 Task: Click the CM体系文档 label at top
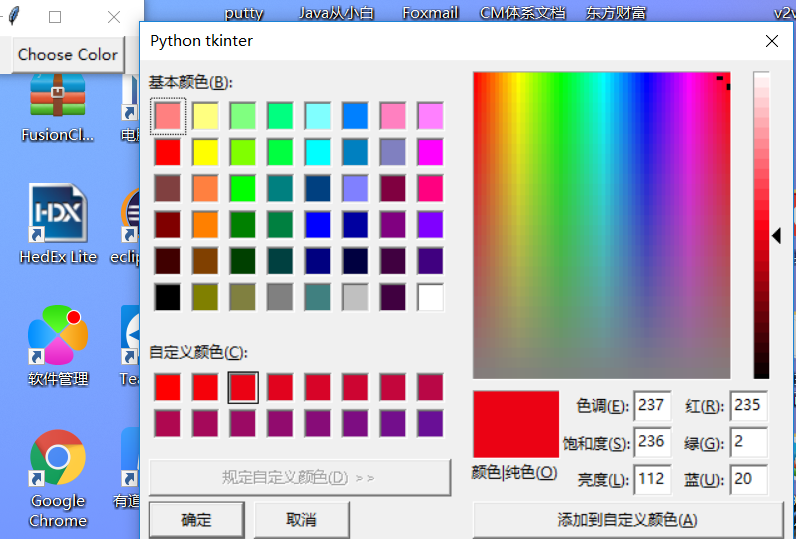[x=522, y=13]
